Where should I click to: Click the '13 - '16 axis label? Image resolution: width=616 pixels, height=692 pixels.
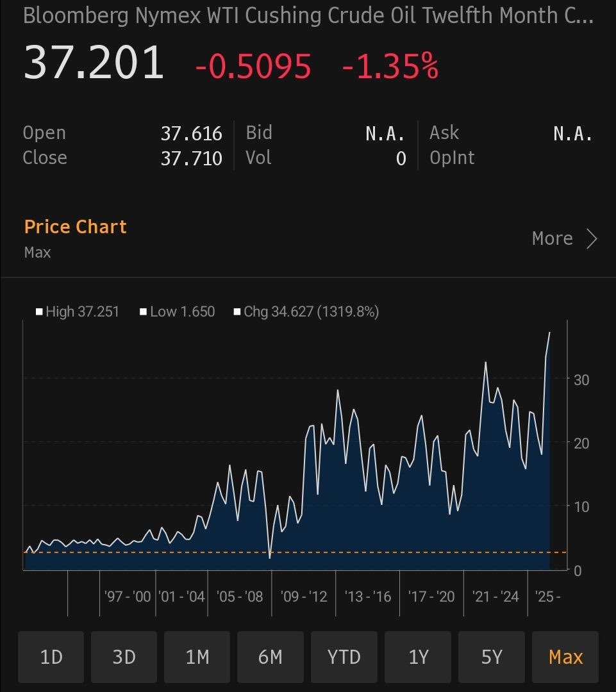(x=368, y=597)
